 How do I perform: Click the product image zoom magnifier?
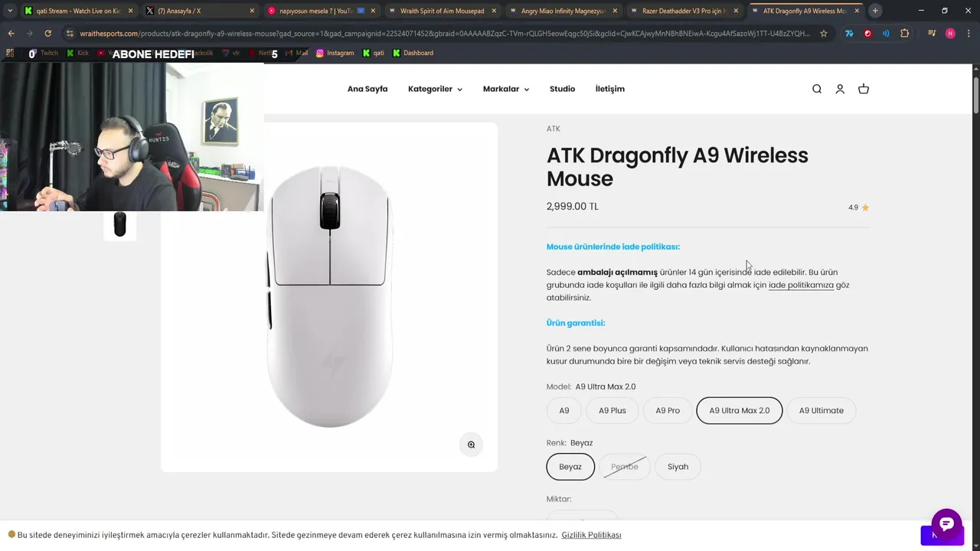tap(471, 445)
